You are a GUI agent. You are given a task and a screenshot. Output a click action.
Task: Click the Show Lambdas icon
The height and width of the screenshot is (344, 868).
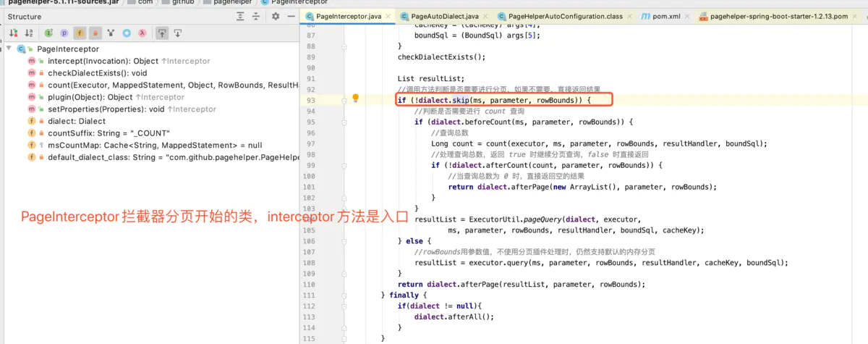pyautogui.click(x=142, y=33)
